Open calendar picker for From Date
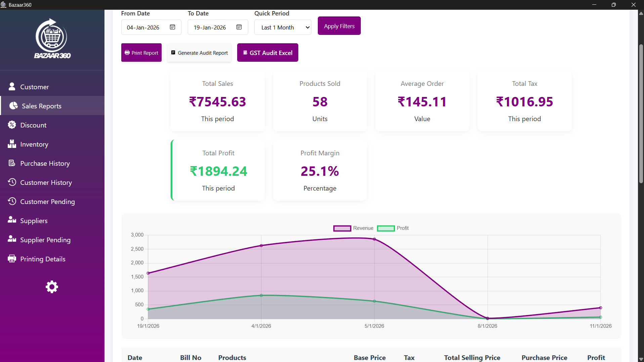Image resolution: width=644 pixels, height=362 pixels. [172, 27]
